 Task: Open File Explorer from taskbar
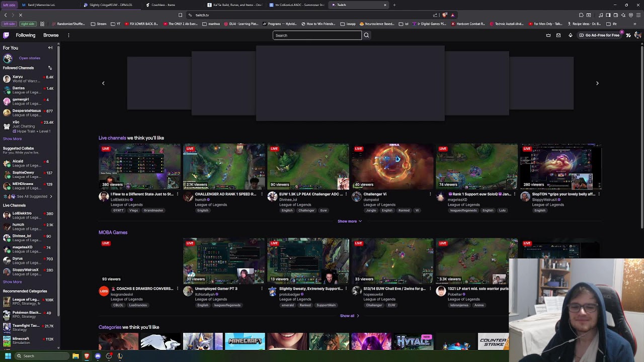[75, 356]
